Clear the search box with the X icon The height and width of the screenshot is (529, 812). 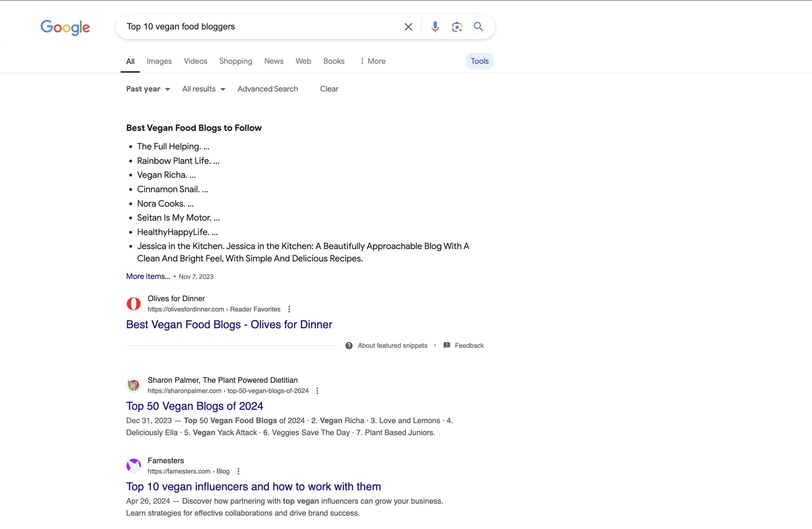(408, 27)
